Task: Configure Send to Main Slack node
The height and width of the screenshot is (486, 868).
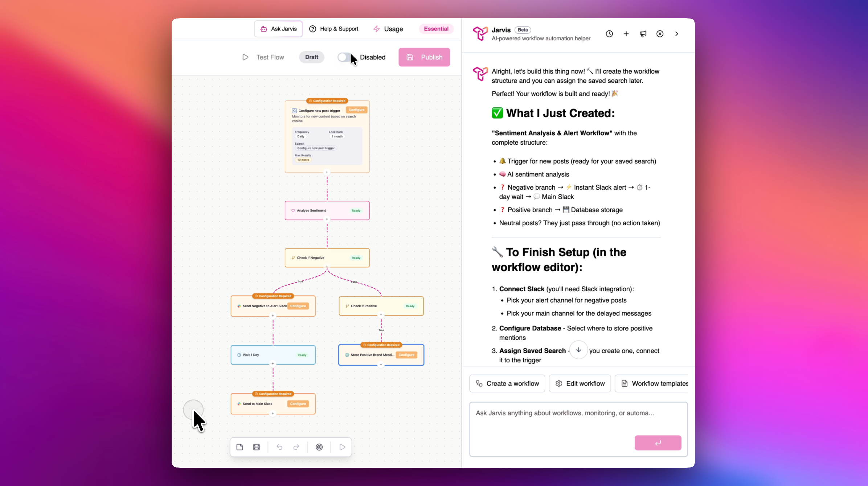Action: [298, 404]
